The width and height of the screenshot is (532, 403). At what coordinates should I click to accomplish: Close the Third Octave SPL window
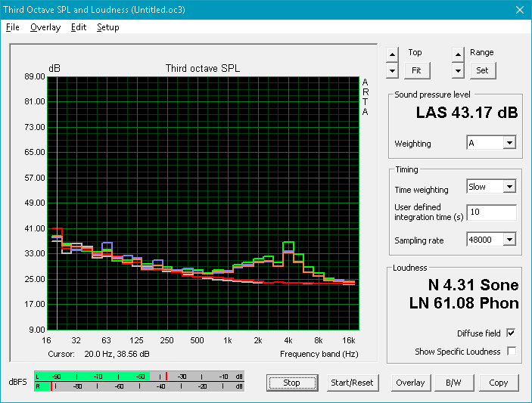pos(520,10)
